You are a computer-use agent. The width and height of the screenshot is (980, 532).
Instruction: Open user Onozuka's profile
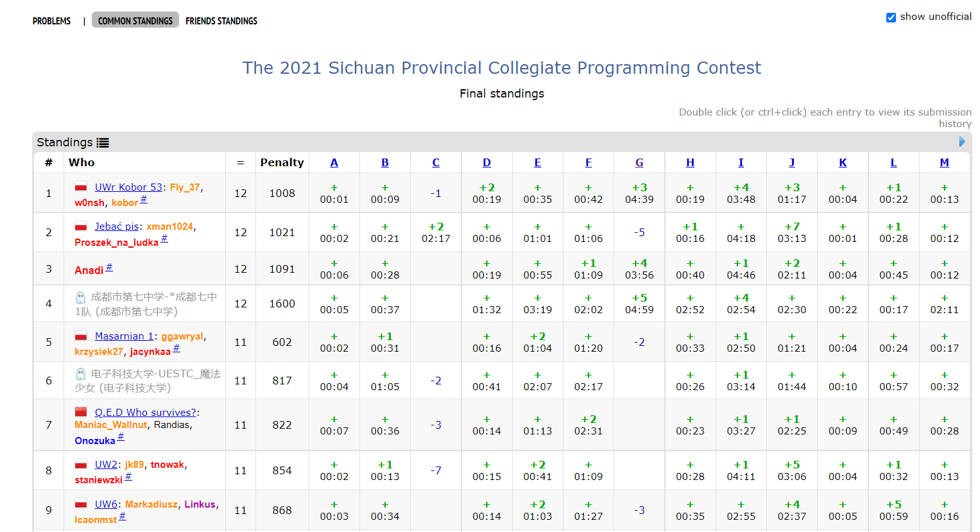[x=95, y=441]
